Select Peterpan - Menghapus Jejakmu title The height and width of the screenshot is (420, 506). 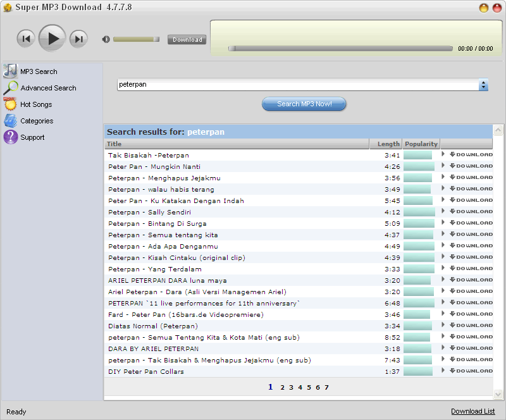(164, 178)
